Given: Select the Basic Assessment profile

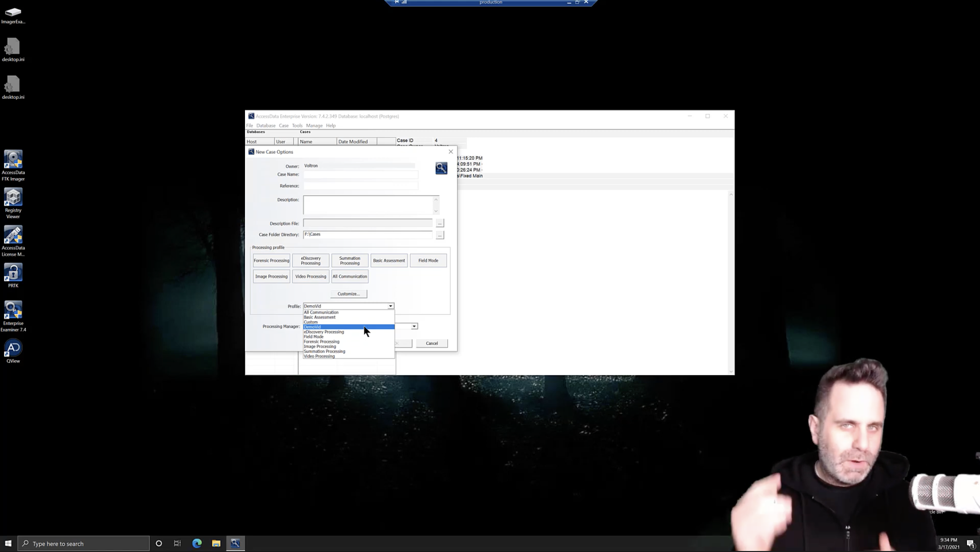Looking at the screenshot, I should pyautogui.click(x=389, y=260).
